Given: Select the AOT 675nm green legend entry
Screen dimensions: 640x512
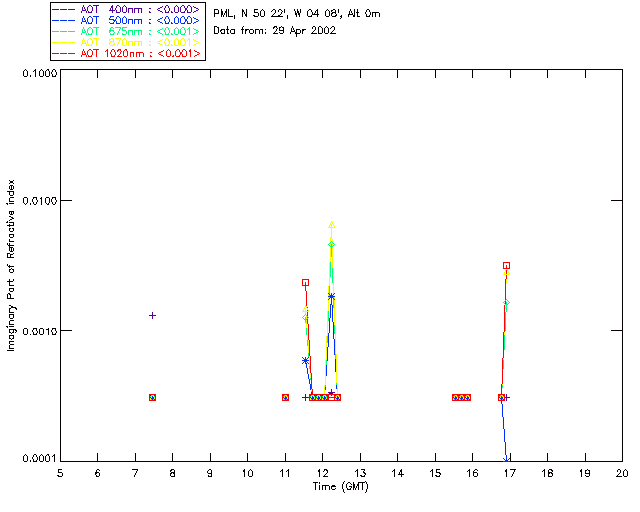Looking at the screenshot, I should [x=127, y=31].
